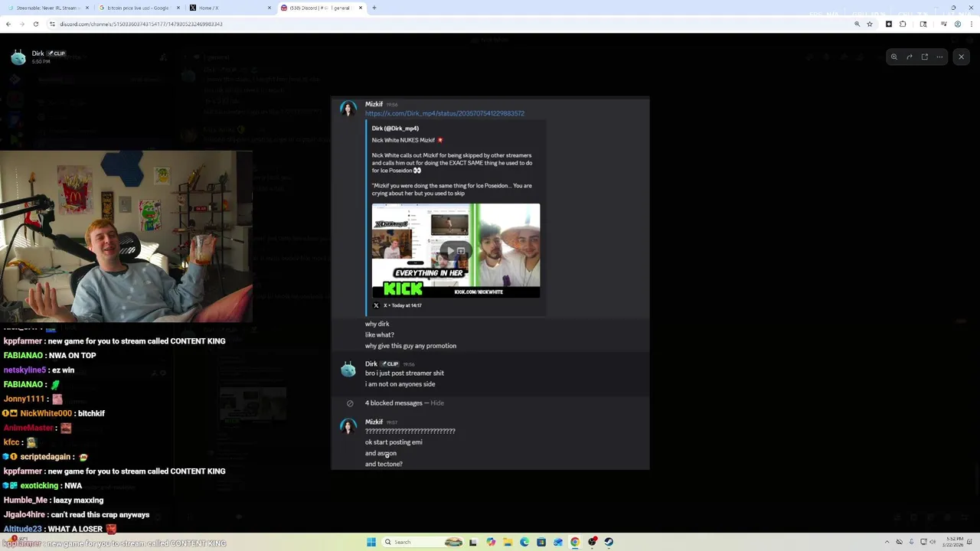
Task: Zoom in the Discord image viewer
Action: pyautogui.click(x=893, y=57)
